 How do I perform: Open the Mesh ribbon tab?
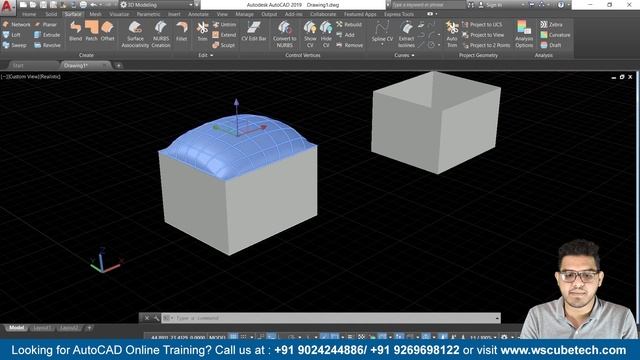(x=95, y=14)
